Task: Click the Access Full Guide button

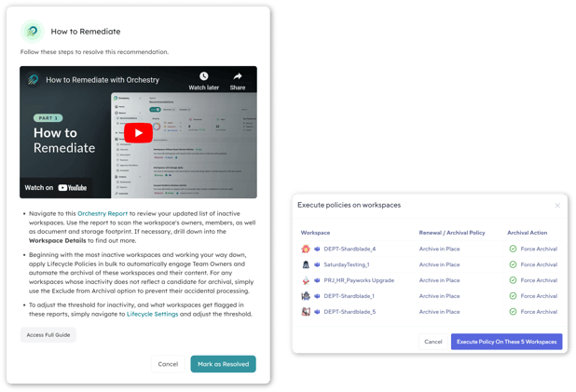Action: pyautogui.click(x=48, y=334)
